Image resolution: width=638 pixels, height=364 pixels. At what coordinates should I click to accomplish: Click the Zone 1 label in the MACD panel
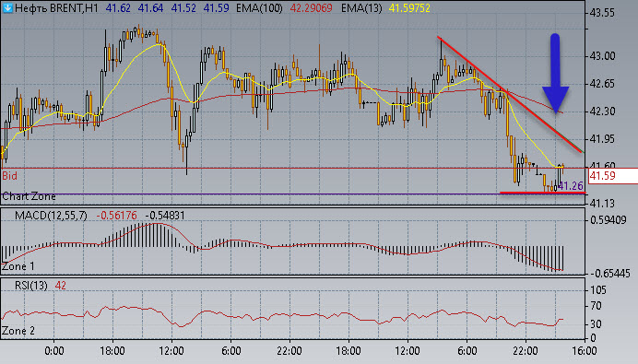coord(18,267)
